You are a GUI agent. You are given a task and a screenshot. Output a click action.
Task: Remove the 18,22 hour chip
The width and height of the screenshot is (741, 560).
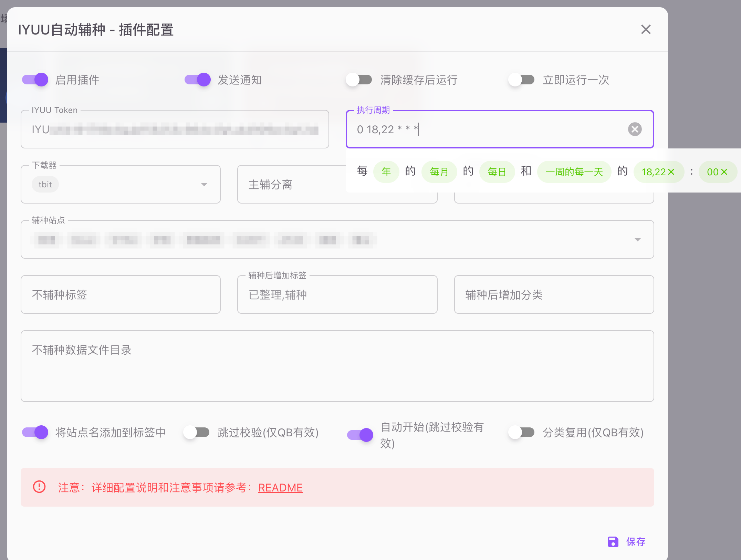click(x=671, y=172)
